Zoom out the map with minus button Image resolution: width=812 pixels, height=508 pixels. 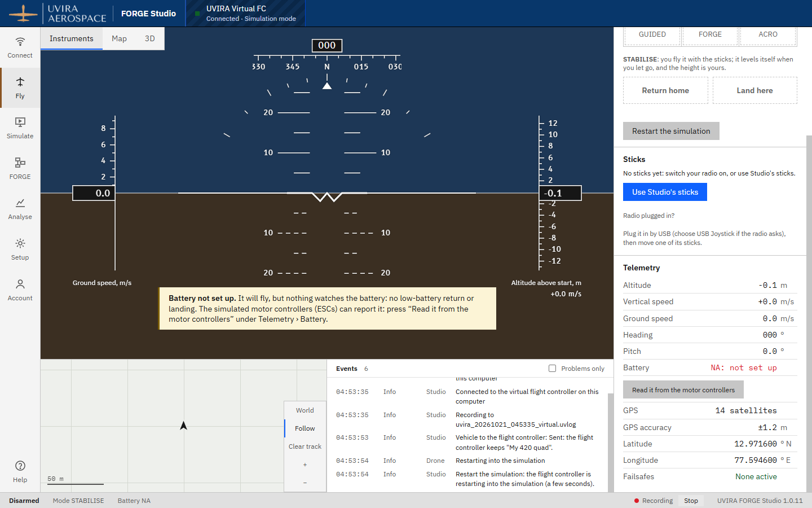tap(305, 483)
